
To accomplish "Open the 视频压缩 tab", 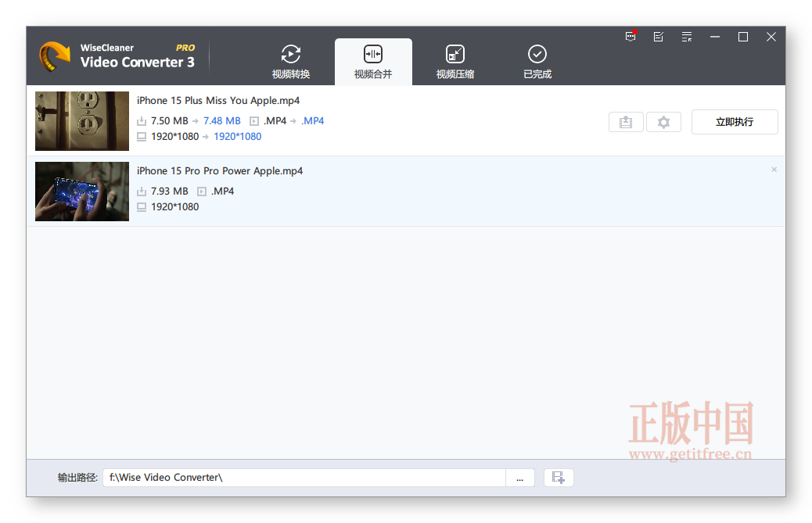I will [455, 62].
